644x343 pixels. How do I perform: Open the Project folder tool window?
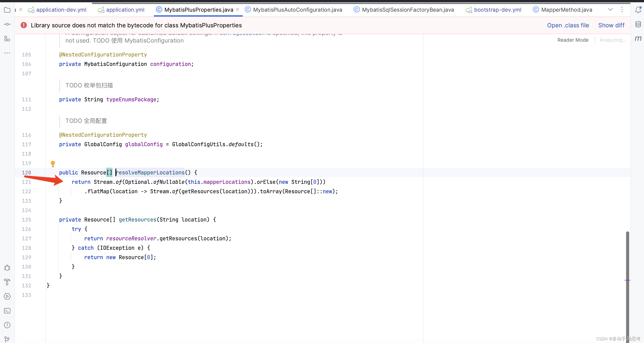point(7,10)
